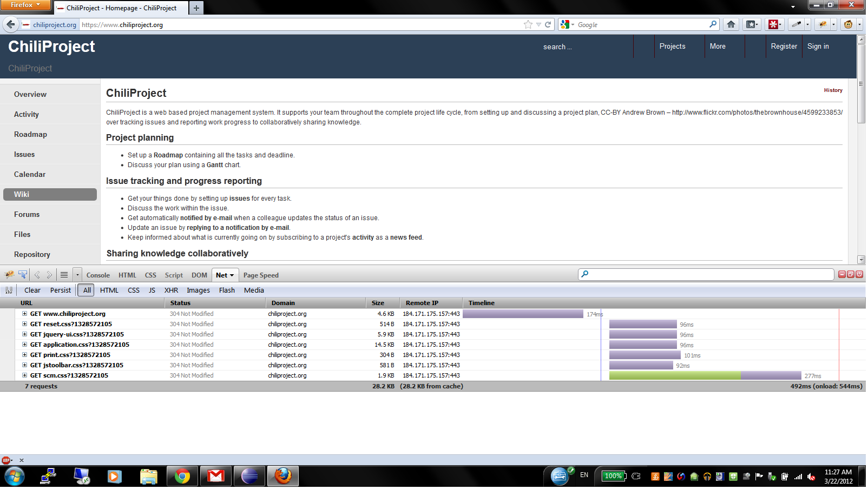Focus the ChiliProject search field
Viewport: 868px width, 489px height.
pos(586,47)
